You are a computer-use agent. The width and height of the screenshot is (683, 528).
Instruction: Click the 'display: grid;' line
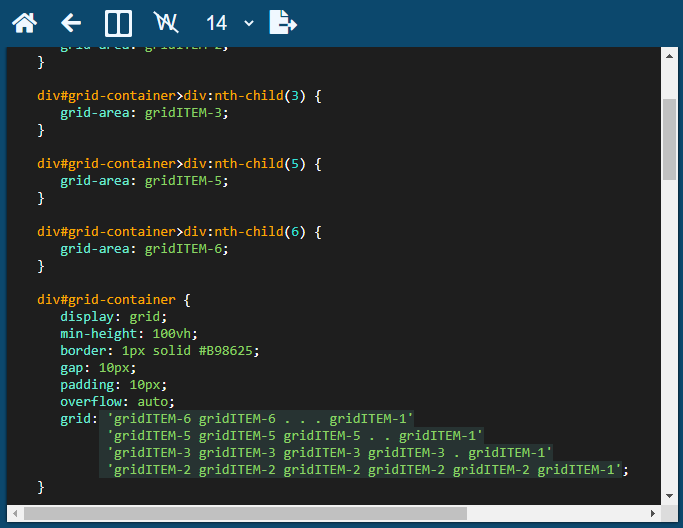(114, 317)
